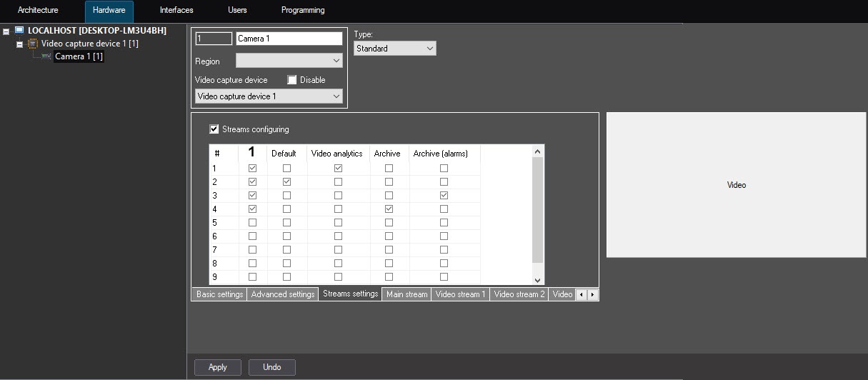Open the Advanced settings tab
The width and height of the screenshot is (868, 380).
point(283,294)
